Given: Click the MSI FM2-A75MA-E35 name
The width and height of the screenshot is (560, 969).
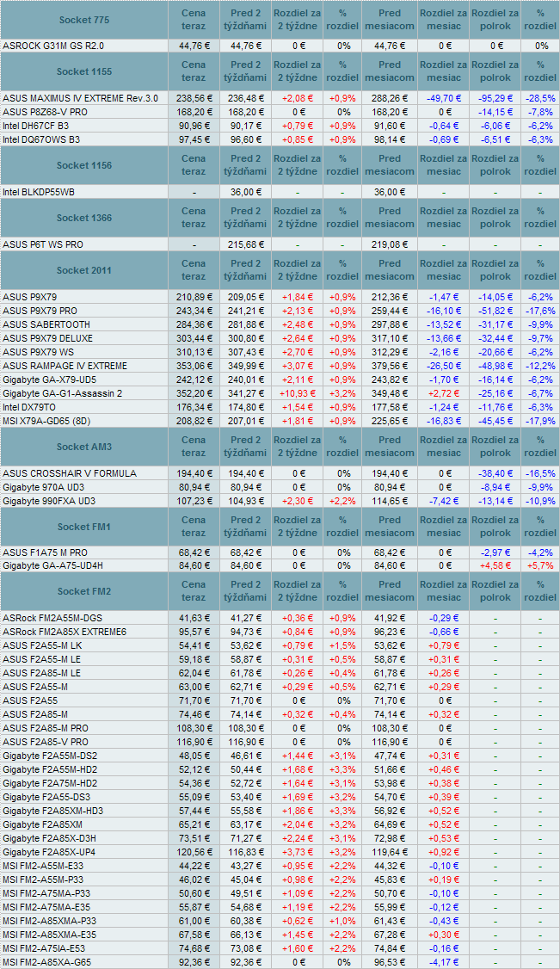Looking at the screenshot, I should tap(46, 907).
